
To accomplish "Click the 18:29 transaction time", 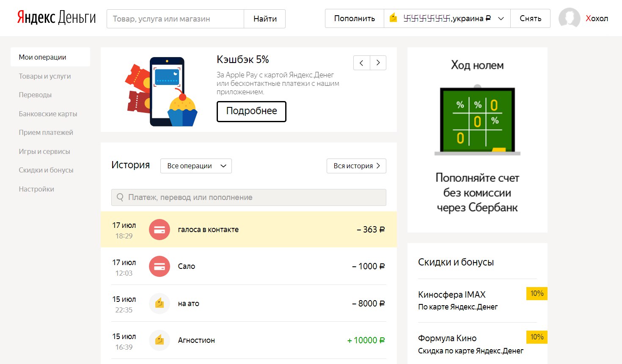I will [124, 236].
